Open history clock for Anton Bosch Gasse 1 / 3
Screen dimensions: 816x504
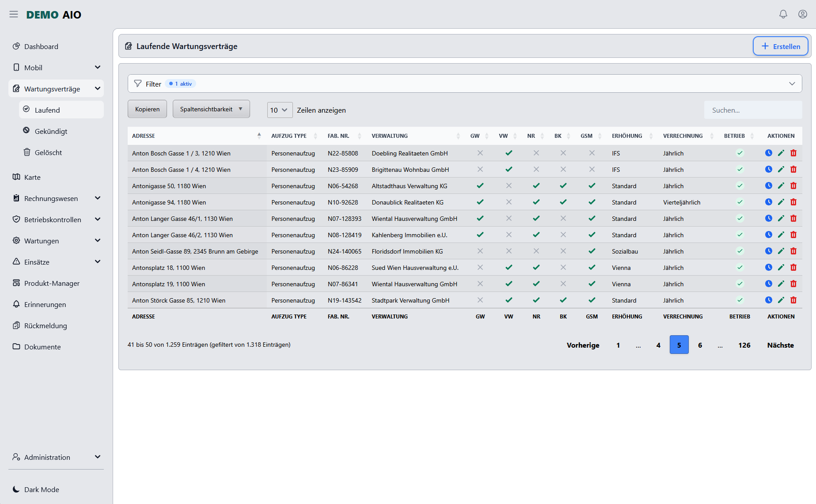coord(769,153)
